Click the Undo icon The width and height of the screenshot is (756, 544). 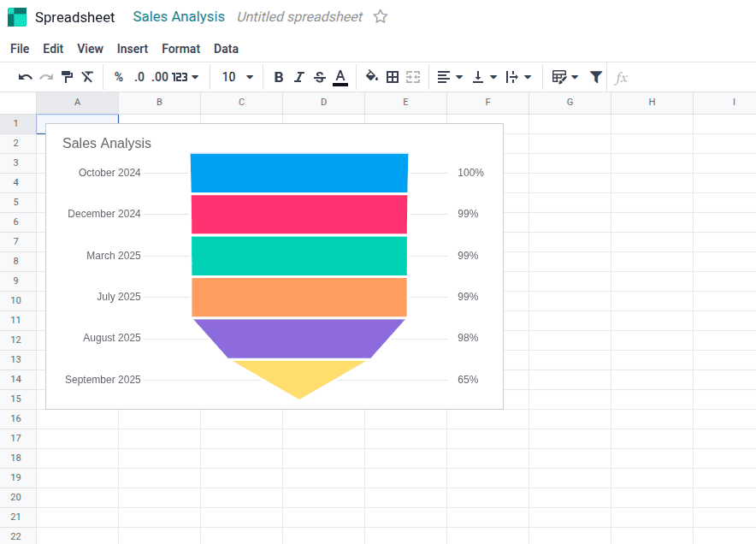point(25,77)
